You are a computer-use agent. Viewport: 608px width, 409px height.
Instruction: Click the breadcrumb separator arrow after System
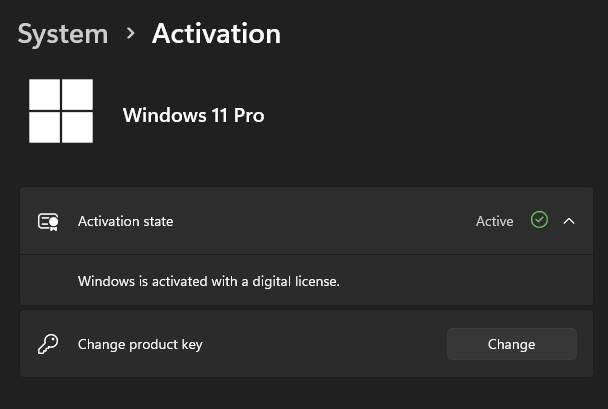[x=130, y=34]
